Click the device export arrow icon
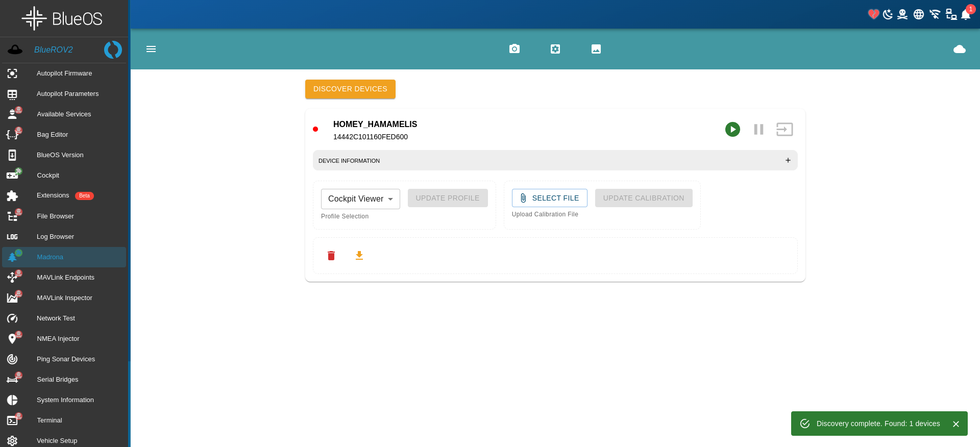The width and height of the screenshot is (980, 447). (785, 130)
